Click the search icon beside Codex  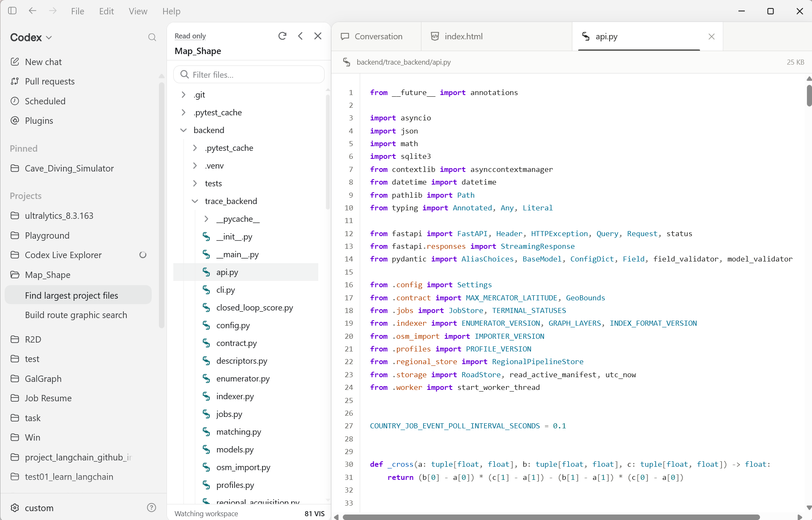click(x=152, y=37)
